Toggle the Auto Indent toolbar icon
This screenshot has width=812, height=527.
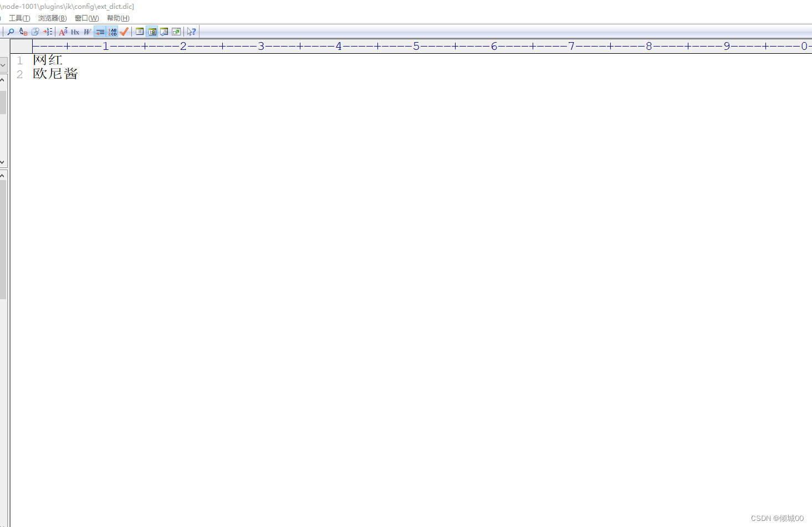[x=100, y=32]
